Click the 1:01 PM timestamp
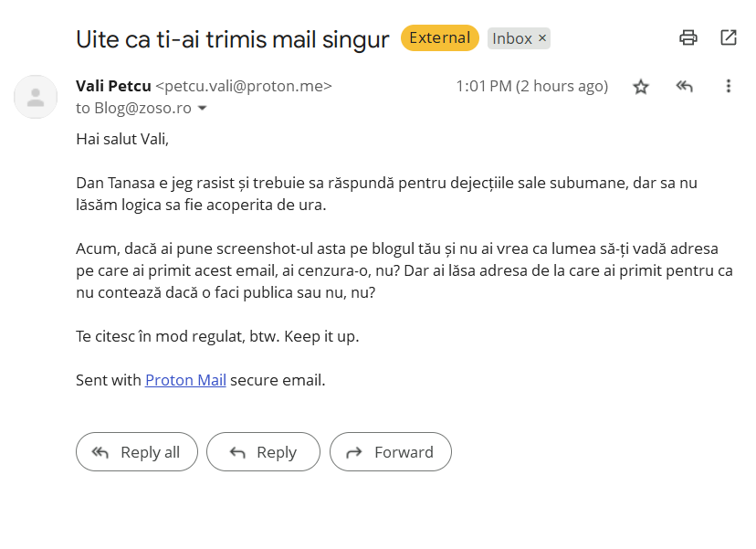This screenshot has height=549, width=756. click(531, 86)
